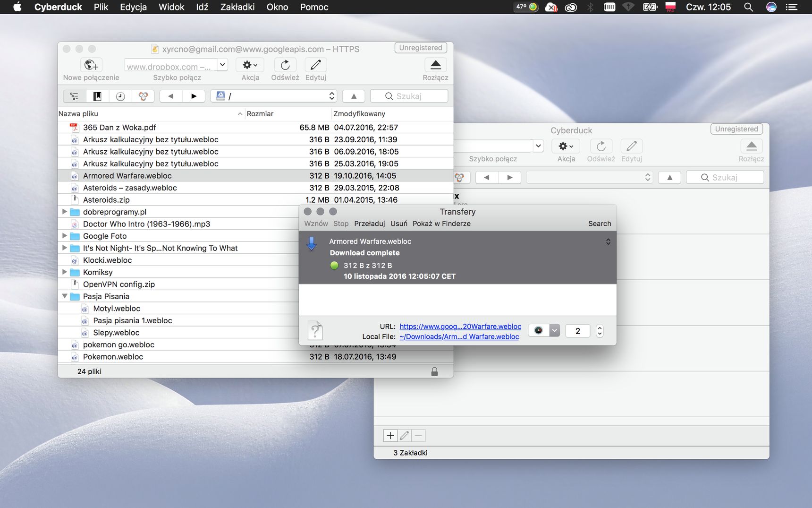Go up arrow in back Cyberduck window
The height and width of the screenshot is (508, 812).
coord(670,178)
